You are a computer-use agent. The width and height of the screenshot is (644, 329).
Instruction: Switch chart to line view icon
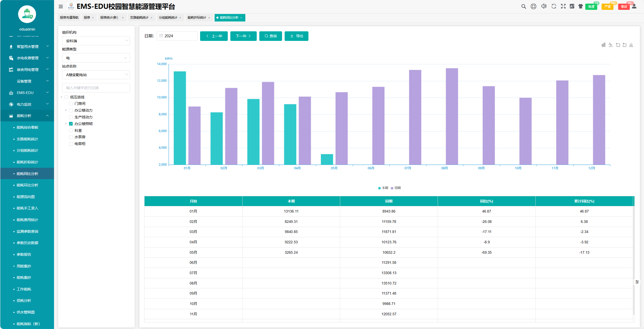tap(611, 45)
